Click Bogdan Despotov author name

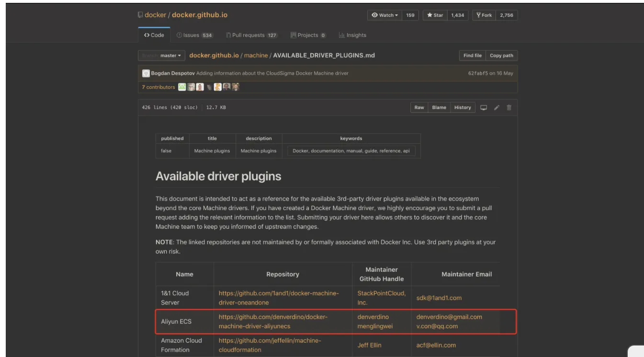(173, 73)
